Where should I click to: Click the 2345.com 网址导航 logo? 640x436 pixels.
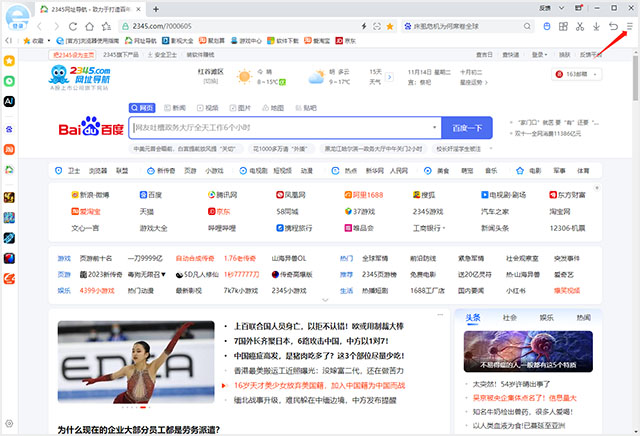point(80,77)
